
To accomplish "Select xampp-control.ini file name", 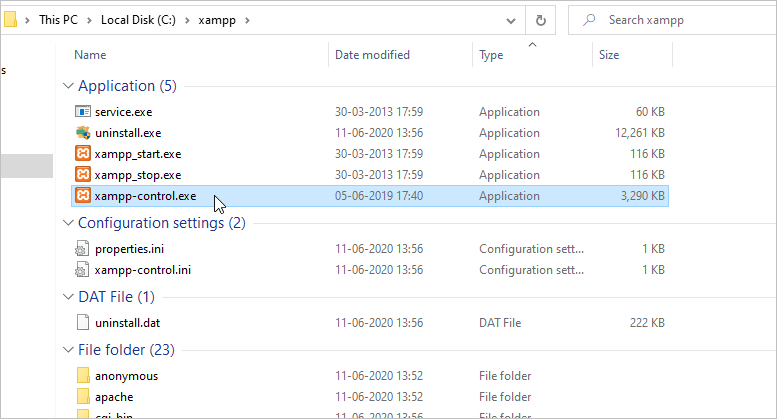I will click(143, 270).
